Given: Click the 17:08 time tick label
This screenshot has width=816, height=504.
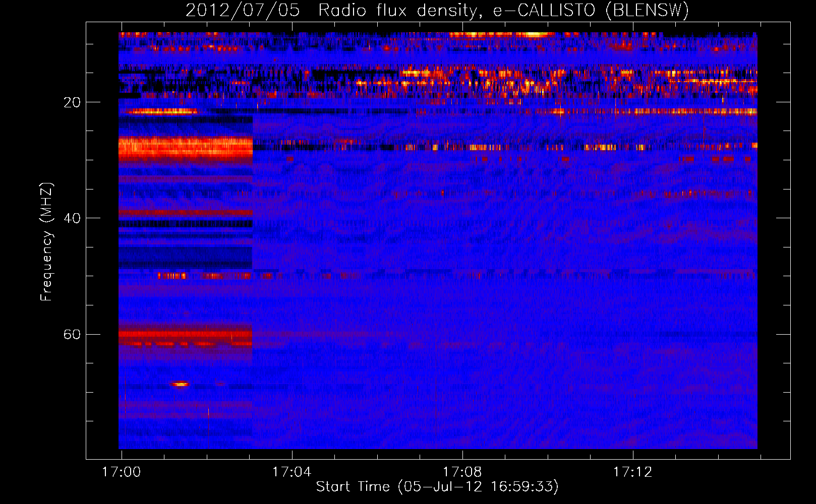Looking at the screenshot, I should pyautogui.click(x=462, y=472).
